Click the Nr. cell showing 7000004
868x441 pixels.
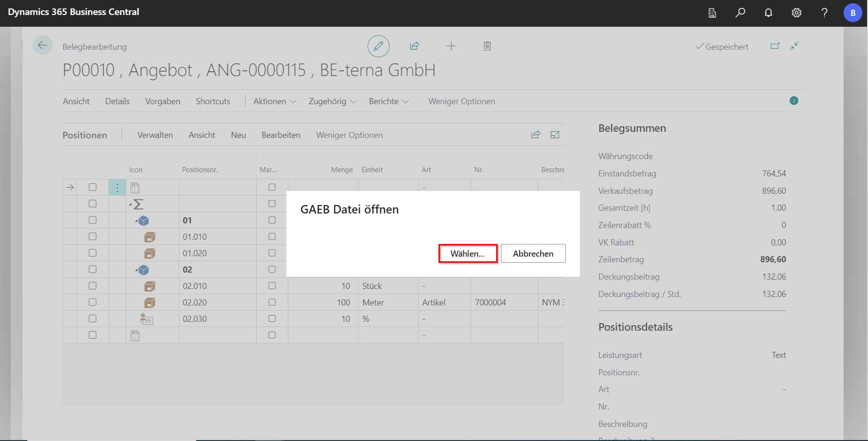pos(491,303)
